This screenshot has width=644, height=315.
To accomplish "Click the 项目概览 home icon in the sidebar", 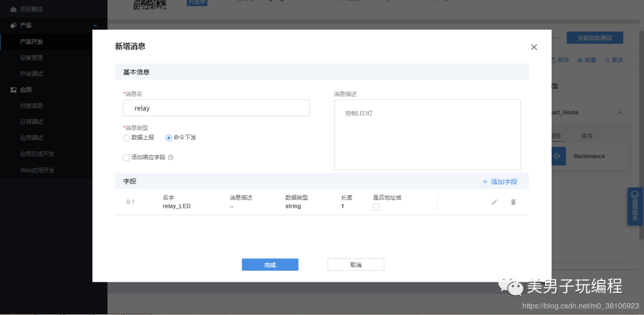I will click(x=13, y=9).
